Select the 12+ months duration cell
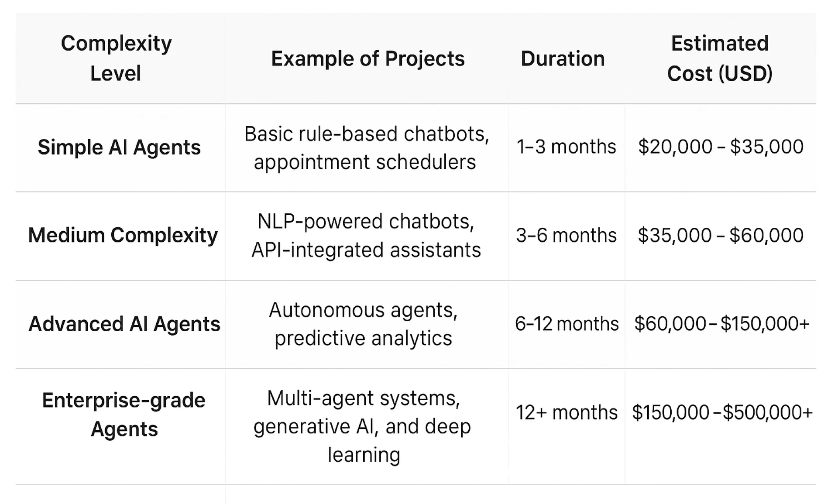The width and height of the screenshot is (838, 504). click(x=567, y=412)
